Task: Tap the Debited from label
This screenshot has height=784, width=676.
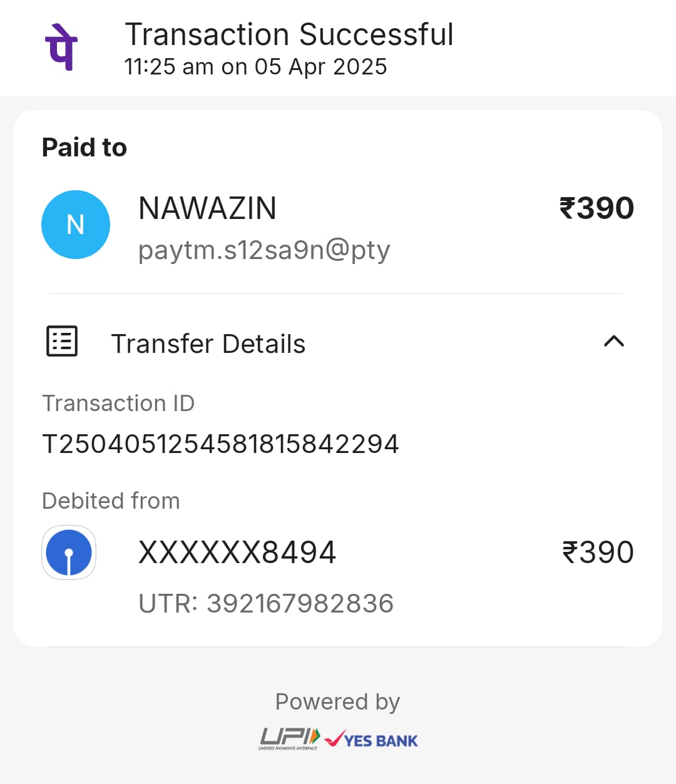Action: [x=111, y=501]
